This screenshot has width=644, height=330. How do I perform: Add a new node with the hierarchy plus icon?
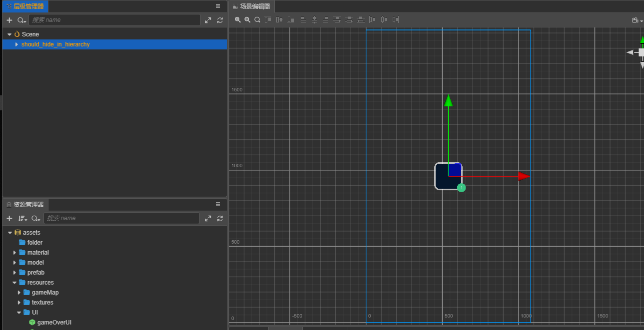click(x=9, y=20)
